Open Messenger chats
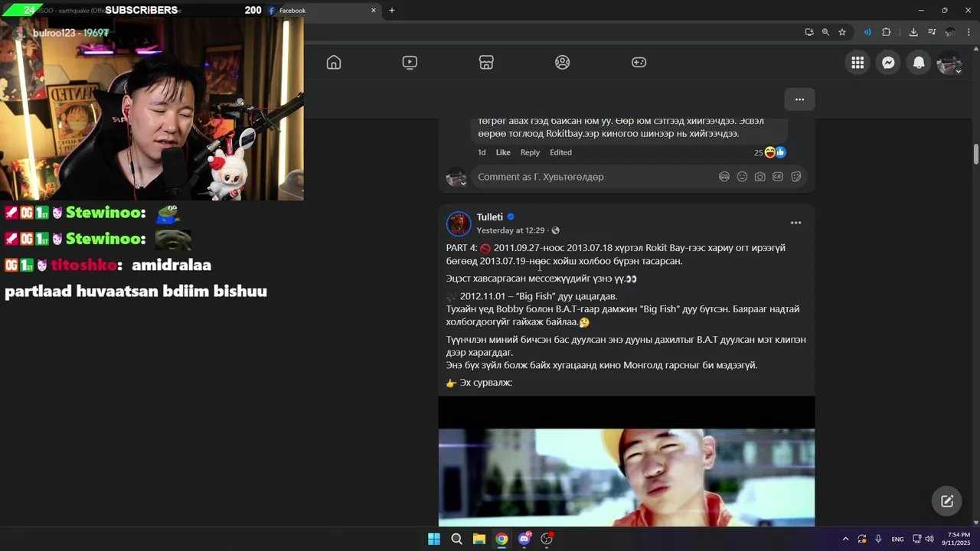 pyautogui.click(x=888, y=63)
